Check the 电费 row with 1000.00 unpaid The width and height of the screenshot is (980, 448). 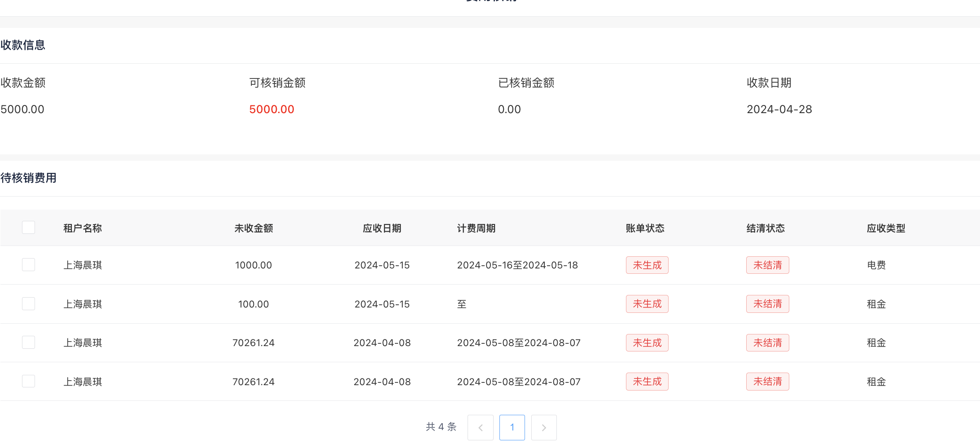pyautogui.click(x=28, y=265)
